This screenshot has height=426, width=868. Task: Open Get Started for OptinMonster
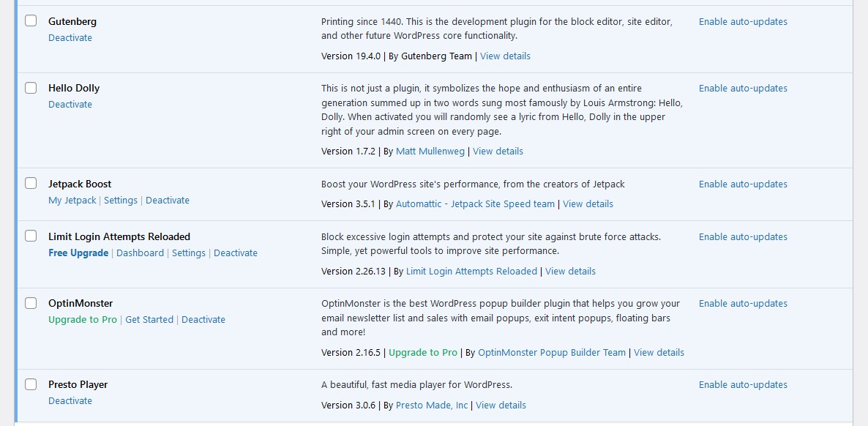point(149,319)
